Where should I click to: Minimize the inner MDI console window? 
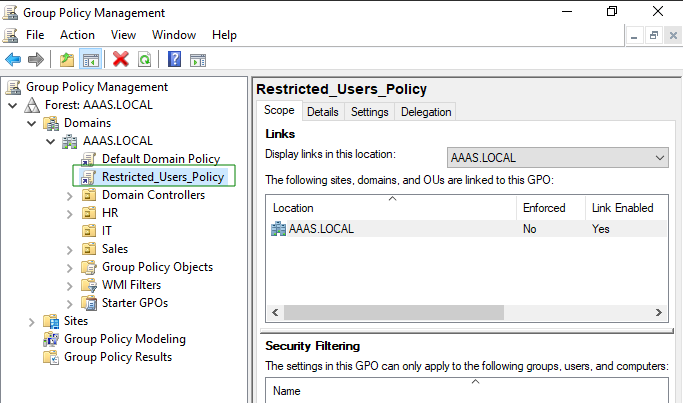tap(634, 36)
